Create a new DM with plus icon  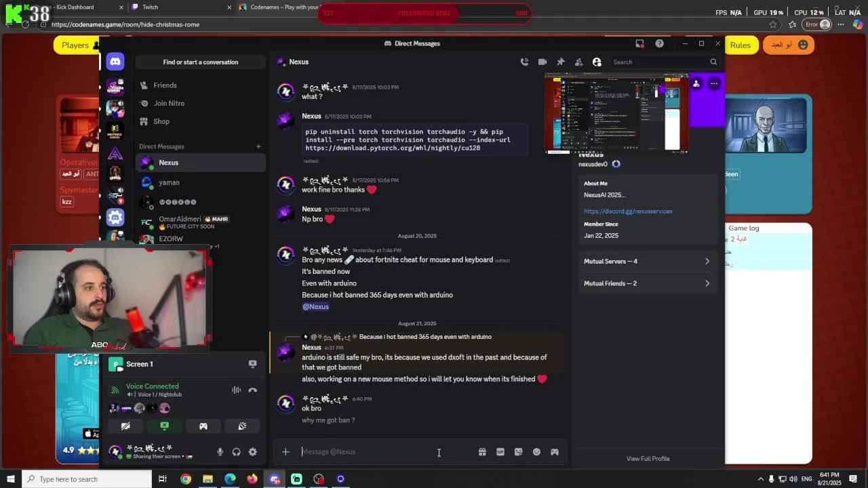pos(258,146)
